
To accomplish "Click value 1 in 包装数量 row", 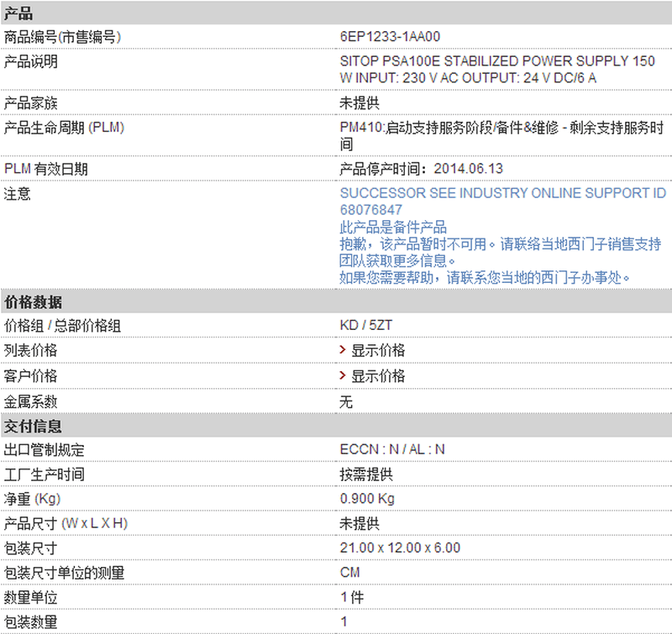I will (344, 621).
